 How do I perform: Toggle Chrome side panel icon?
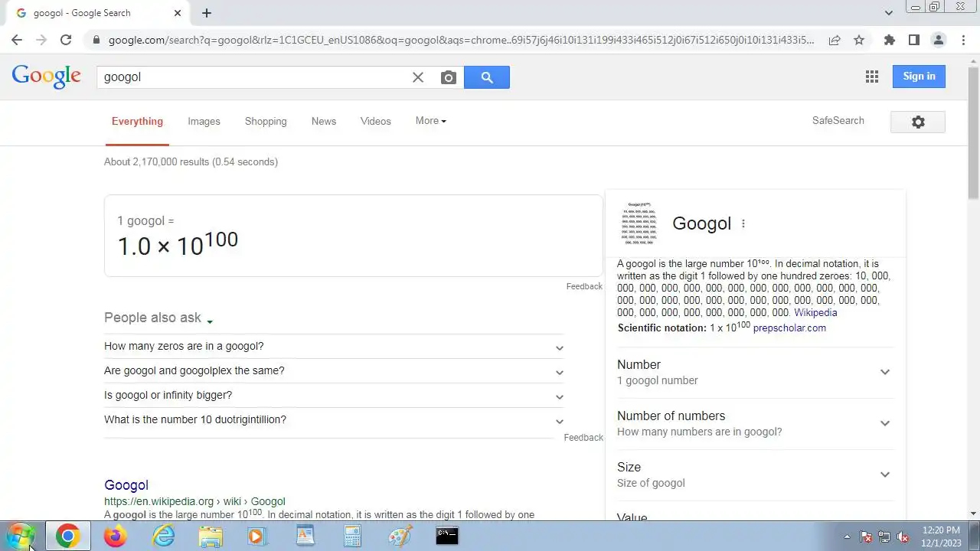pos(913,40)
